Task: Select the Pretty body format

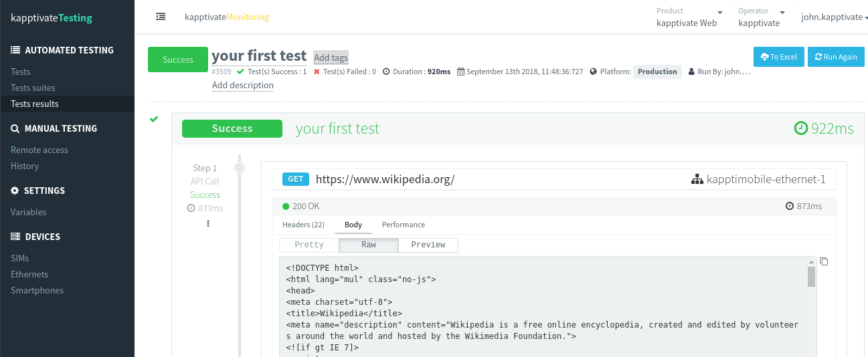Action: (x=309, y=245)
